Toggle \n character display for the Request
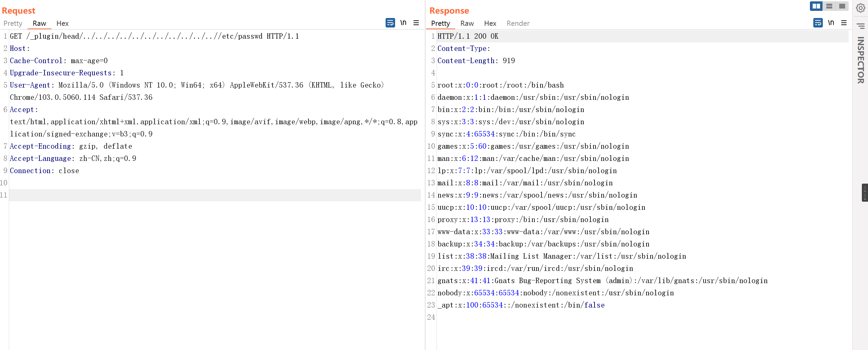The image size is (868, 350). tap(403, 23)
